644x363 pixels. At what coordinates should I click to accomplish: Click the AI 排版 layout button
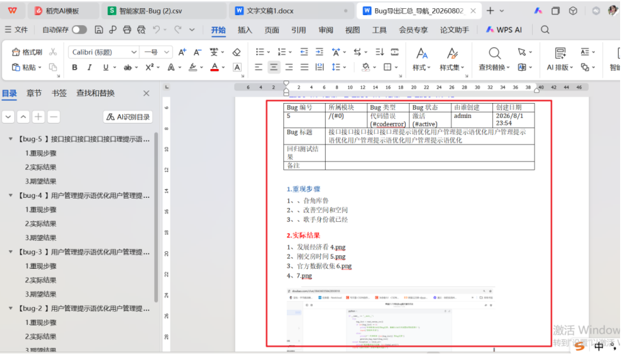[560, 59]
